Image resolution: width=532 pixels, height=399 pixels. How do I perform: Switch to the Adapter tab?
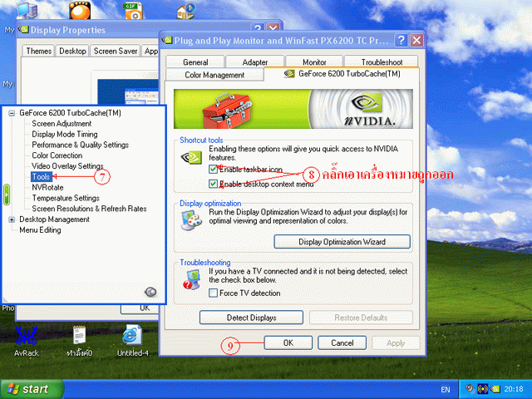pyautogui.click(x=255, y=62)
